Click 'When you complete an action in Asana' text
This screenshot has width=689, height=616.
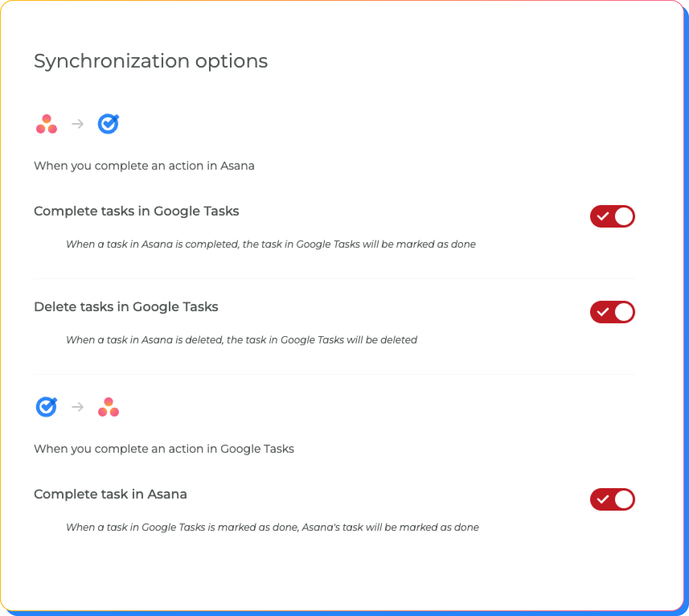144,166
